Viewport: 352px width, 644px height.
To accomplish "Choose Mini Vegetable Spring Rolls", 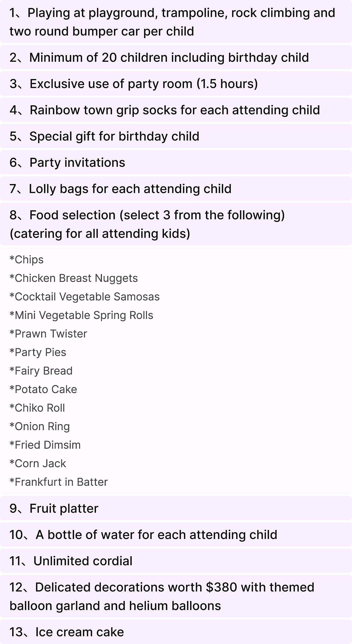I will click(x=81, y=315).
